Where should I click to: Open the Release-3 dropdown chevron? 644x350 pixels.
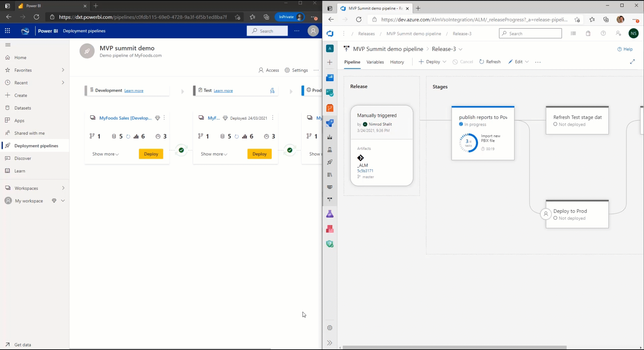[461, 49]
